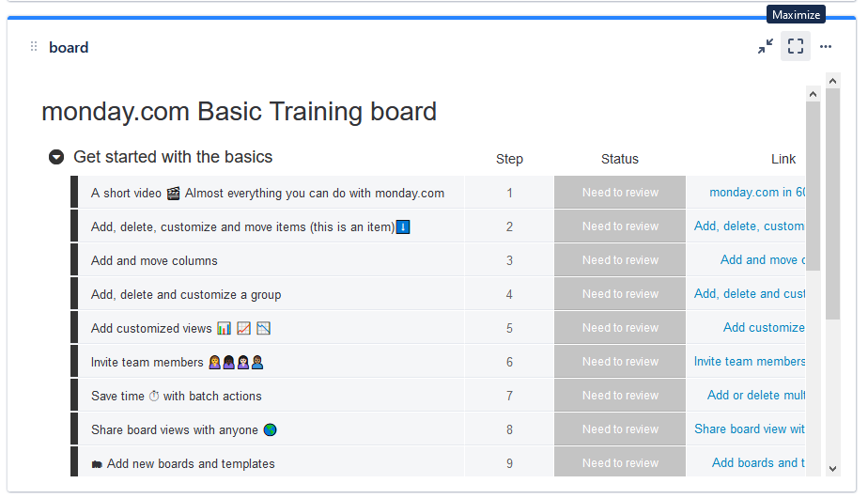Screen dimensions: 868x499
Task: Click the Status column header
Action: click(x=620, y=159)
